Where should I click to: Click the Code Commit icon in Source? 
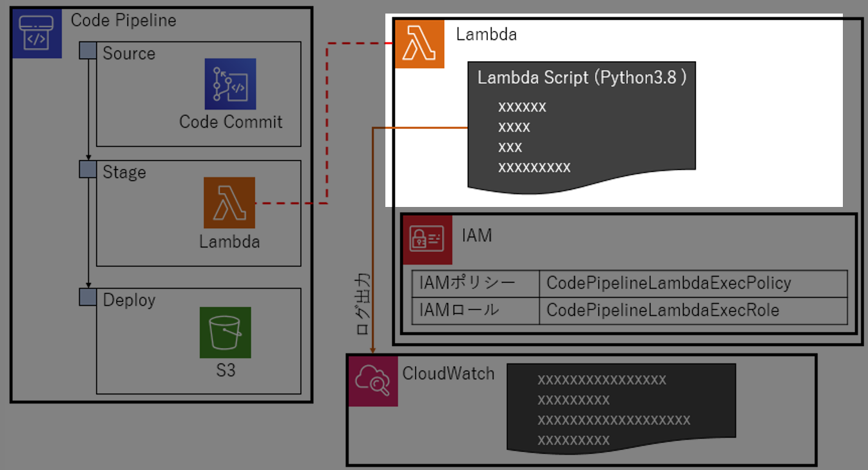point(230,84)
